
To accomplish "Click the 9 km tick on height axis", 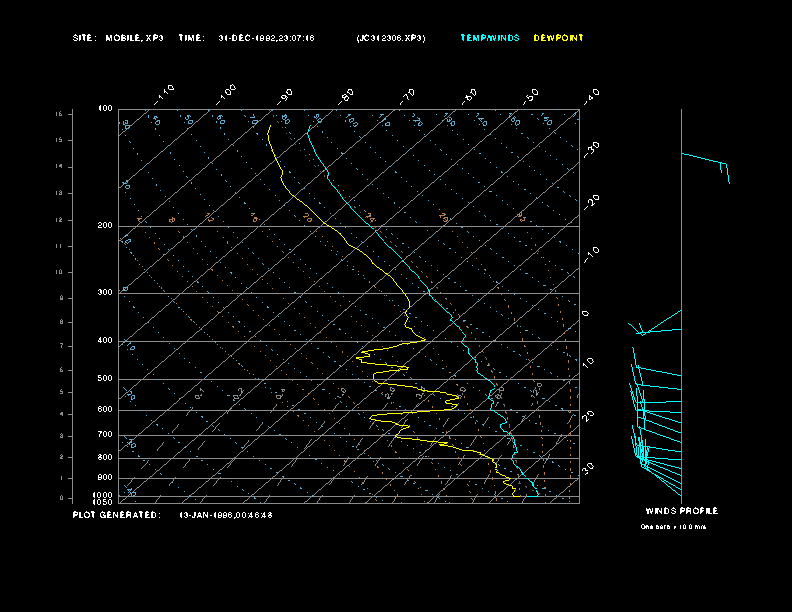I will click(61, 298).
